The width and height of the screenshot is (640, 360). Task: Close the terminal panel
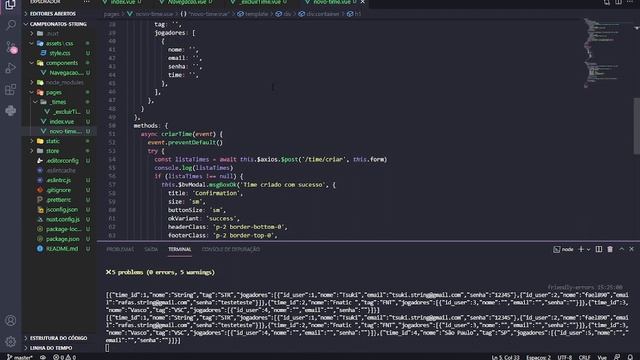[631, 249]
